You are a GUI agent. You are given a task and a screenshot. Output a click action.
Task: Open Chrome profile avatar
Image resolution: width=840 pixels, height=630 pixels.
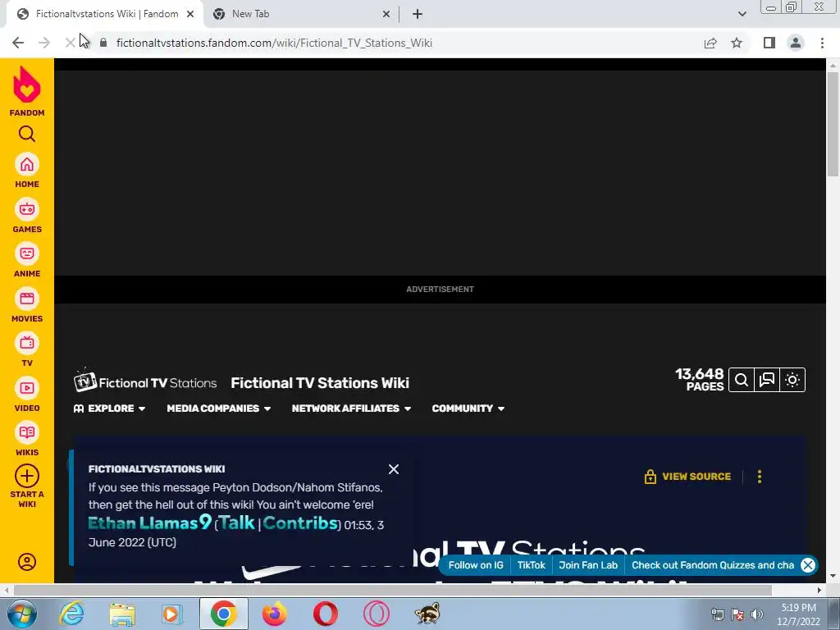point(796,43)
